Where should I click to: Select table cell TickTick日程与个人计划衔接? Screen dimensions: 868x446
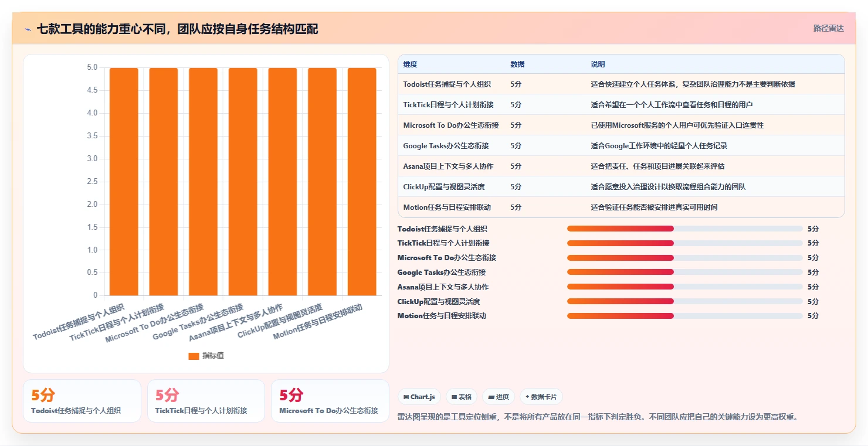(x=448, y=105)
